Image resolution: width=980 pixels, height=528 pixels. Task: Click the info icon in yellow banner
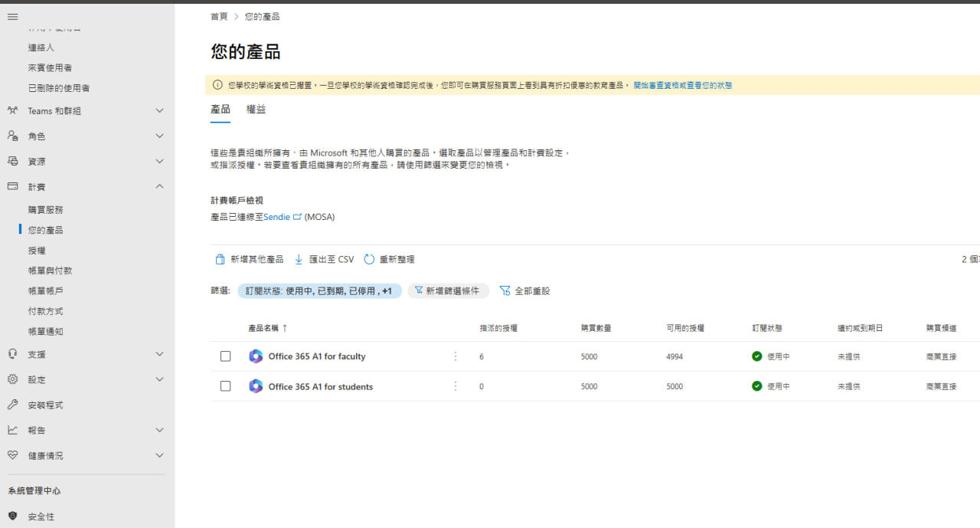click(217, 85)
